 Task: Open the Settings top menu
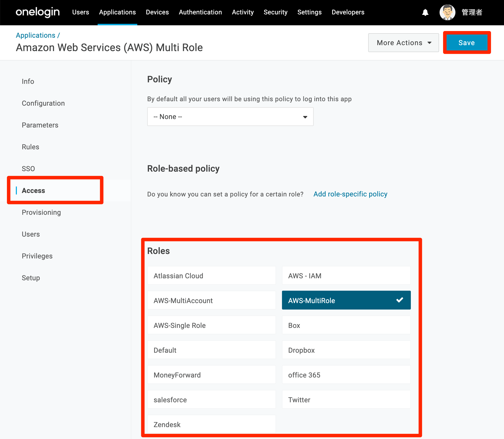(309, 12)
